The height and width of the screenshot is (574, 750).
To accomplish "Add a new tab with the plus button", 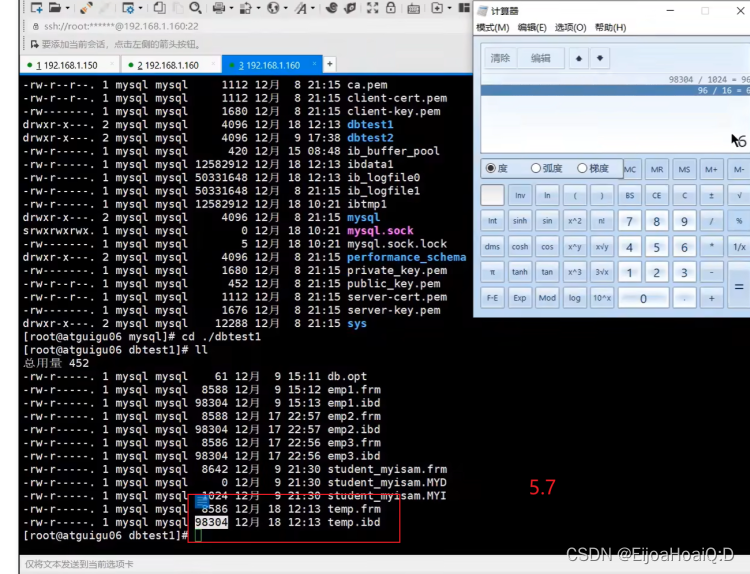I will (x=330, y=64).
